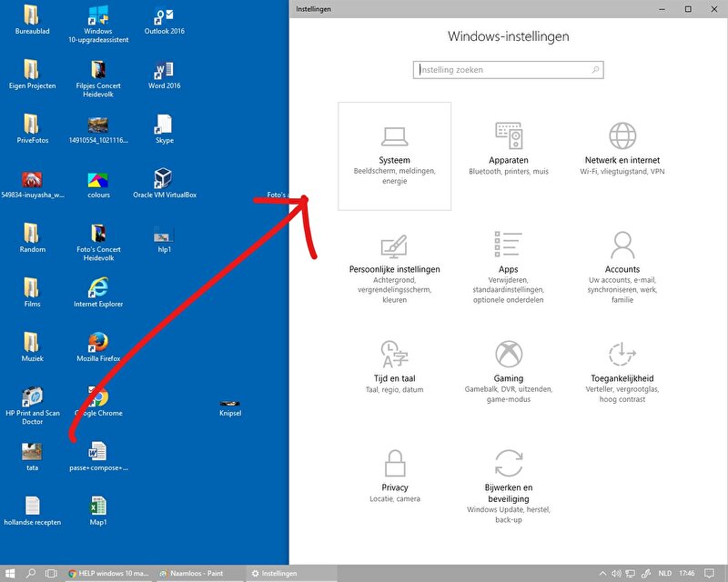
Task: Open the Systeem settings category
Action: pyautogui.click(x=394, y=156)
